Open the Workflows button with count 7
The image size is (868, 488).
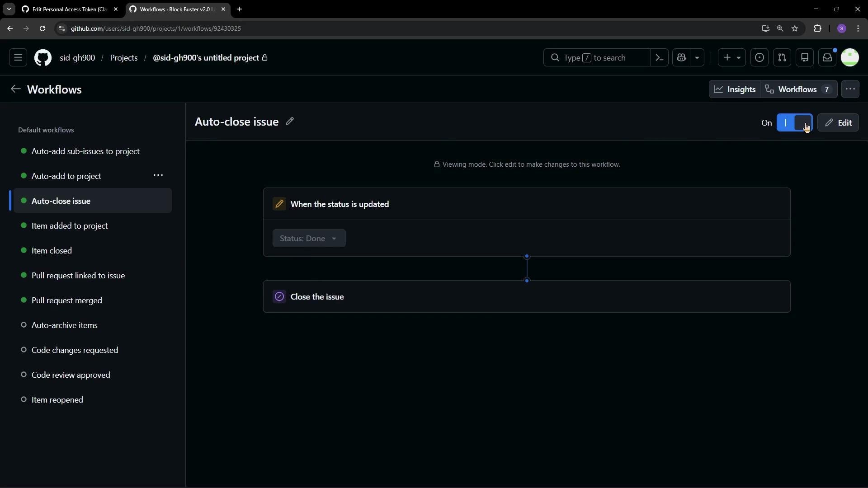click(x=799, y=89)
